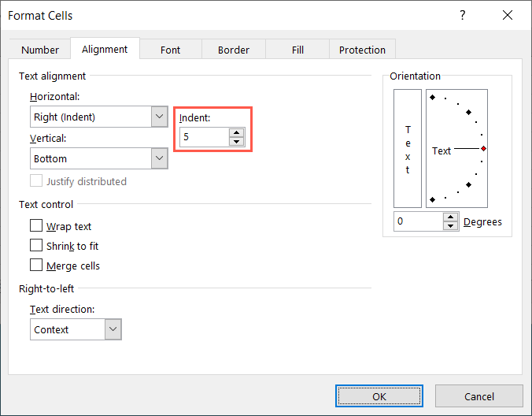Decrease the Indent value with down arrow
This screenshot has height=416, width=532.
[x=236, y=141]
